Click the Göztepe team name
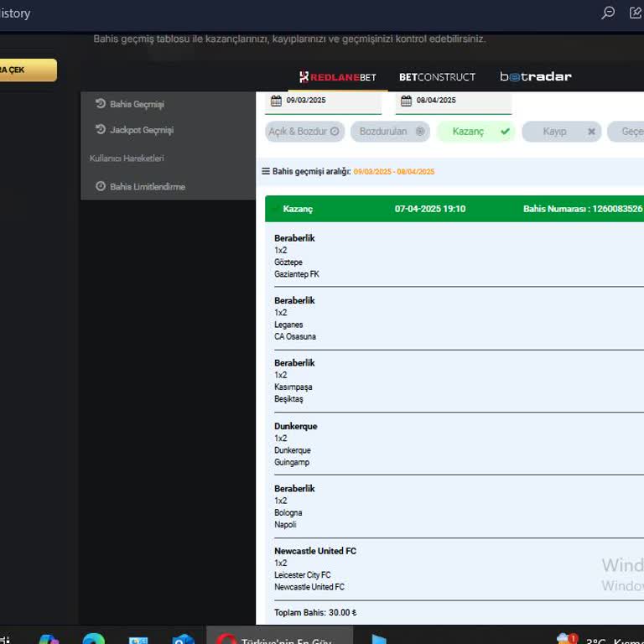The height and width of the screenshot is (644, 644). (288, 262)
